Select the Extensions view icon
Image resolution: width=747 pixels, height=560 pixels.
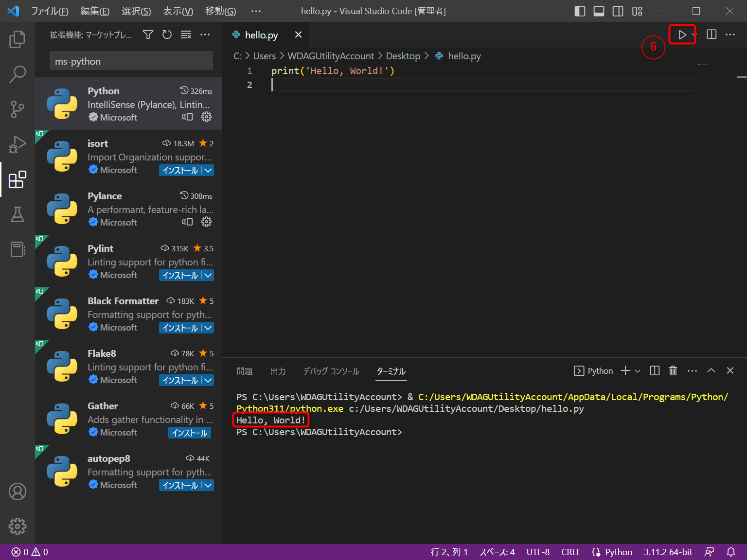point(18,179)
